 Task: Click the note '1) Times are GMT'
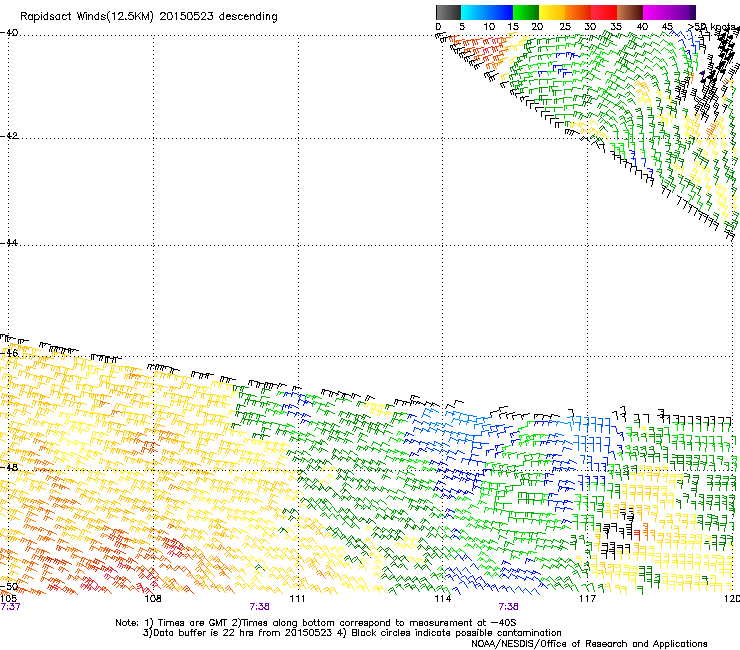(x=187, y=623)
